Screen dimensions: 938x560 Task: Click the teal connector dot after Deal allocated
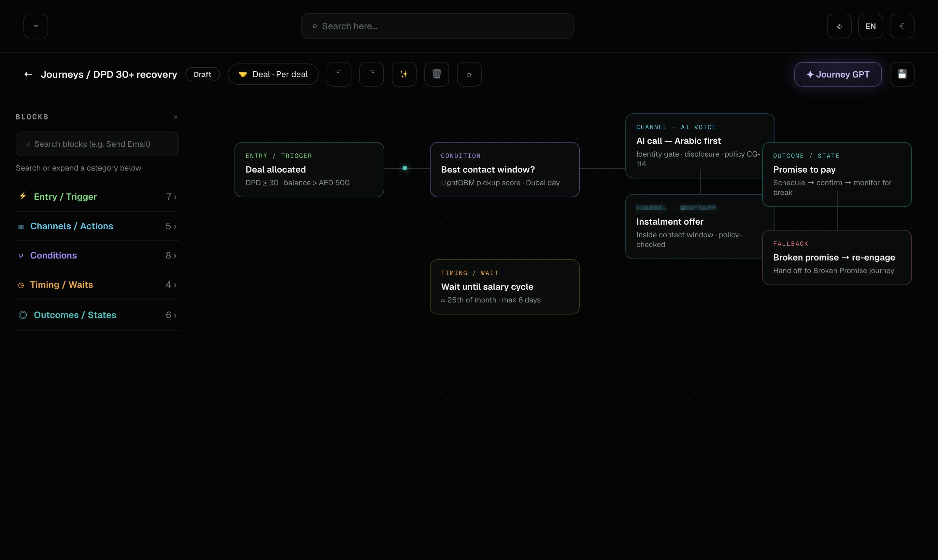click(405, 168)
